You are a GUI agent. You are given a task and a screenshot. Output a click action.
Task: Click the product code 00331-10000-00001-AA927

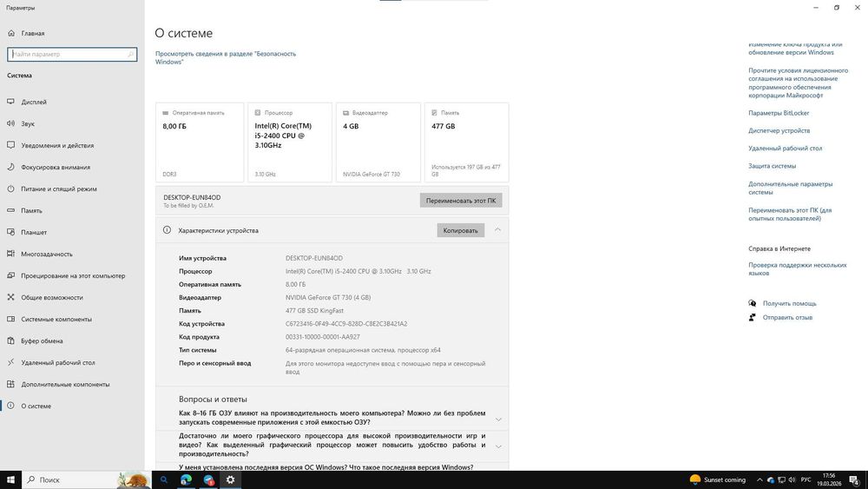[x=323, y=337]
